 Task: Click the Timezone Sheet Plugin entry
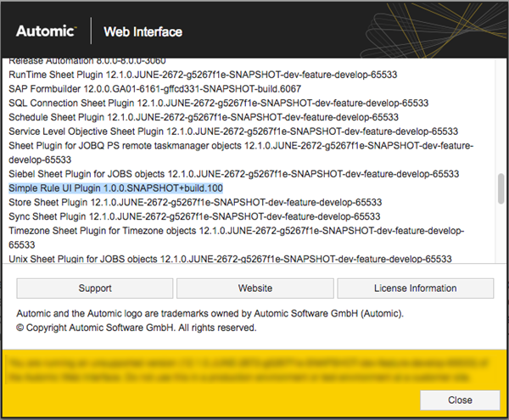236,231
